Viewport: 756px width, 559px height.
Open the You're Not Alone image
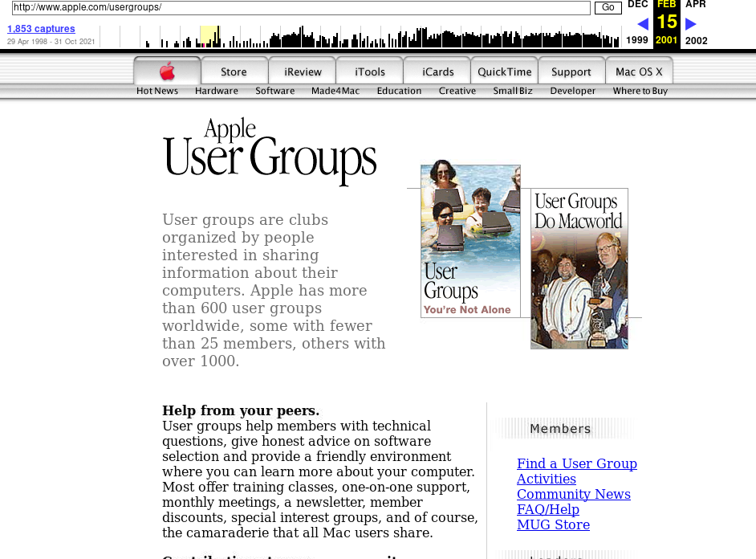(x=470, y=241)
